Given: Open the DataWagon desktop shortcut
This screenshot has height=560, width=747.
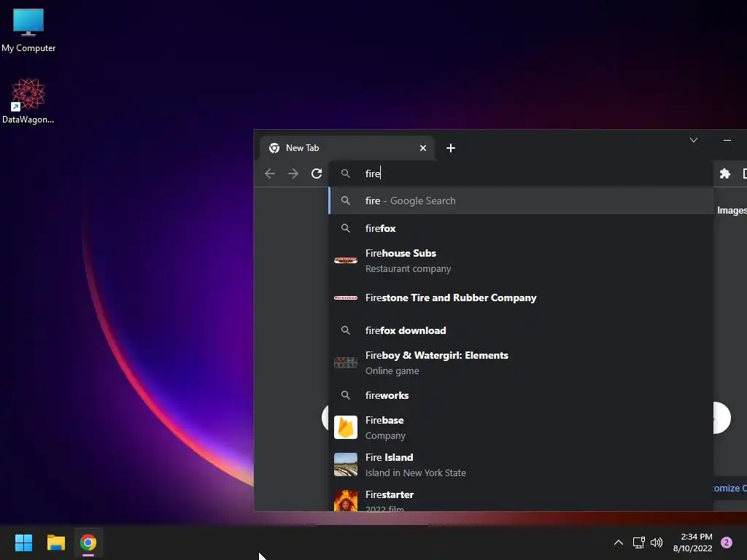Looking at the screenshot, I should pos(28,101).
